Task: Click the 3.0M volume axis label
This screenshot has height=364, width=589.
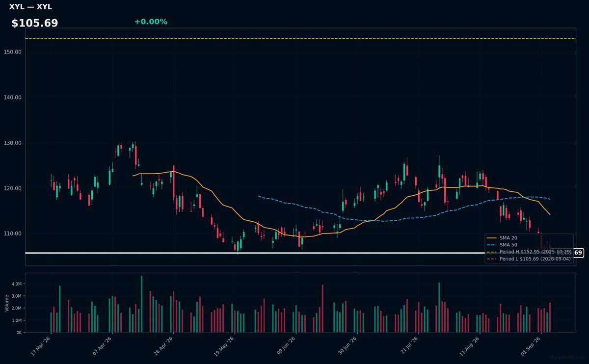Action: [x=16, y=296]
